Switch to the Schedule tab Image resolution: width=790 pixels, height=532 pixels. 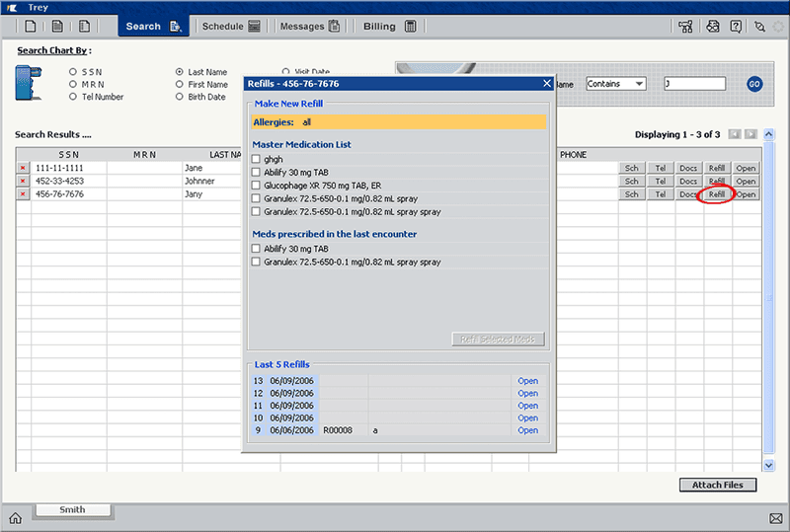click(x=231, y=27)
